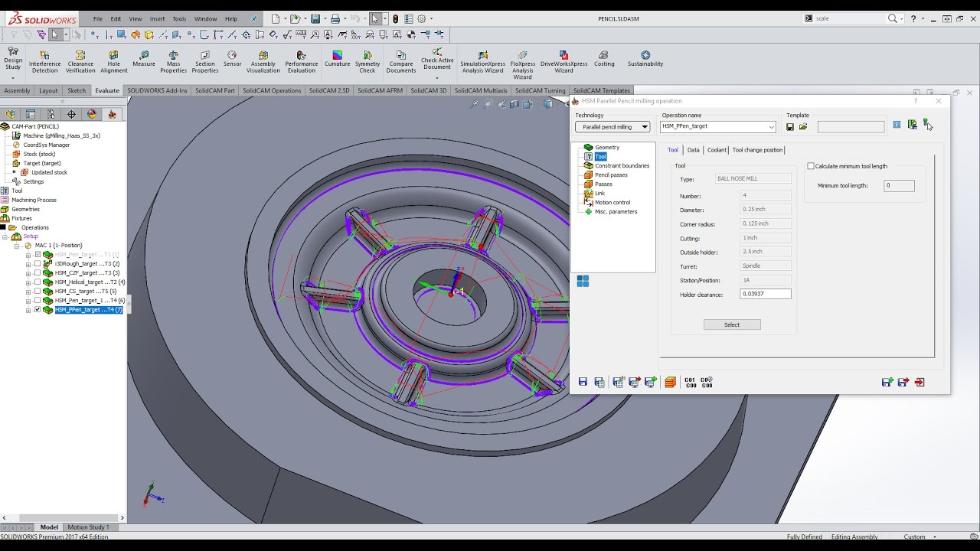The image size is (980, 551).
Task: Load an operation template via folder icon
Action: point(803,127)
